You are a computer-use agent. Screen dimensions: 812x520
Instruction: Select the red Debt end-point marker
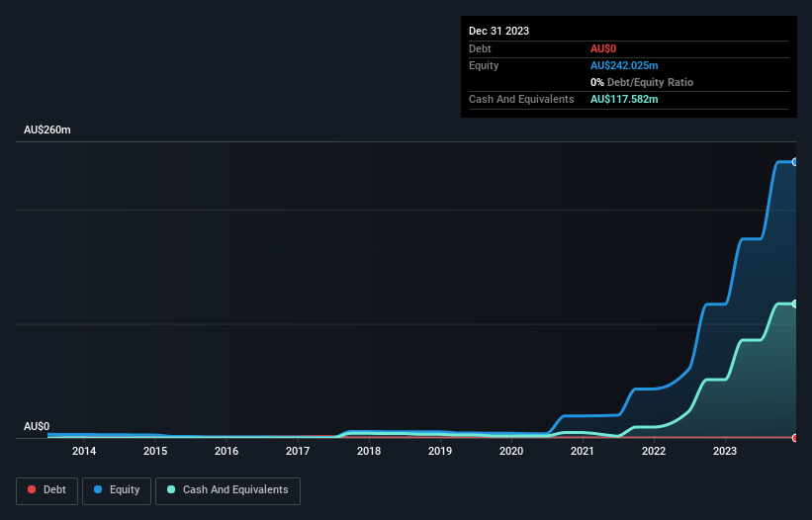click(795, 438)
